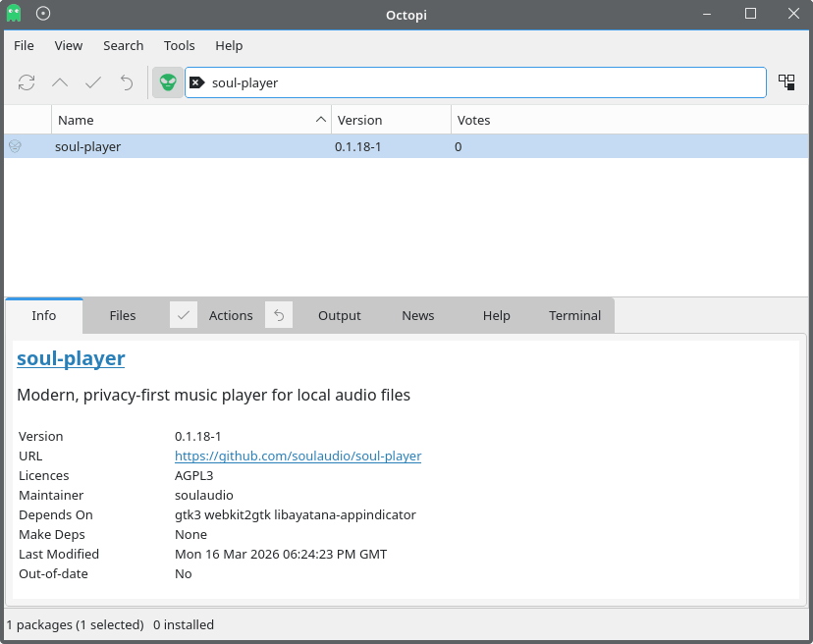
Task: Sort packages by Votes column
Action: point(628,120)
